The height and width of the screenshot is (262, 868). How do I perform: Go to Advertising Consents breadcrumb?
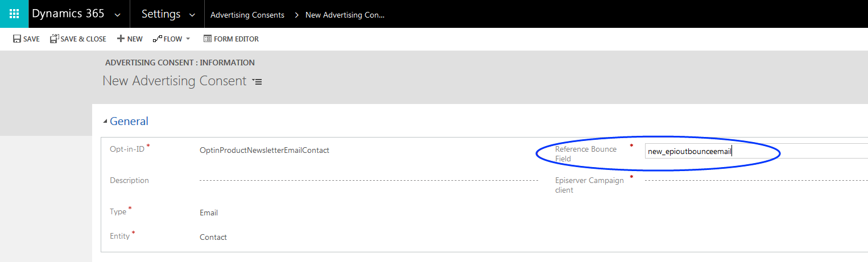pyautogui.click(x=247, y=15)
